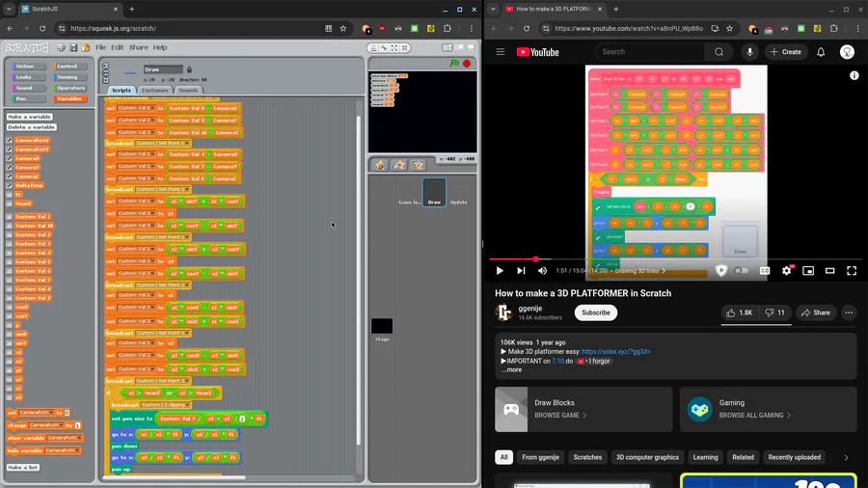
Task: Get a surprise sprite with question-star icon
Action: (418, 166)
